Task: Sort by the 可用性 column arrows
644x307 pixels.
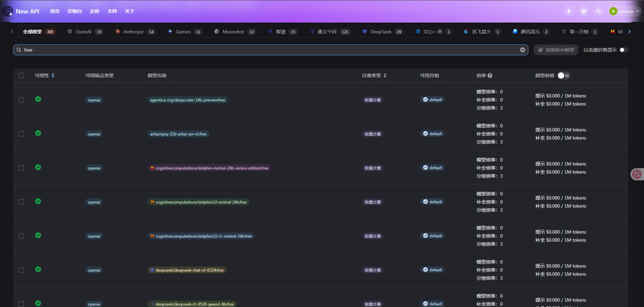Action: tap(53, 75)
